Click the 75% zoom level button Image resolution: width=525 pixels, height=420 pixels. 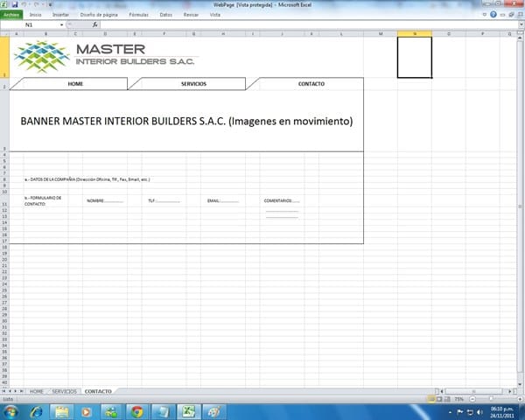(x=459, y=399)
